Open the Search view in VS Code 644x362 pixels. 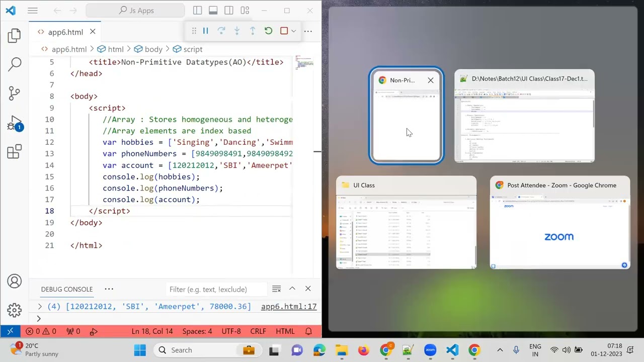15,64
